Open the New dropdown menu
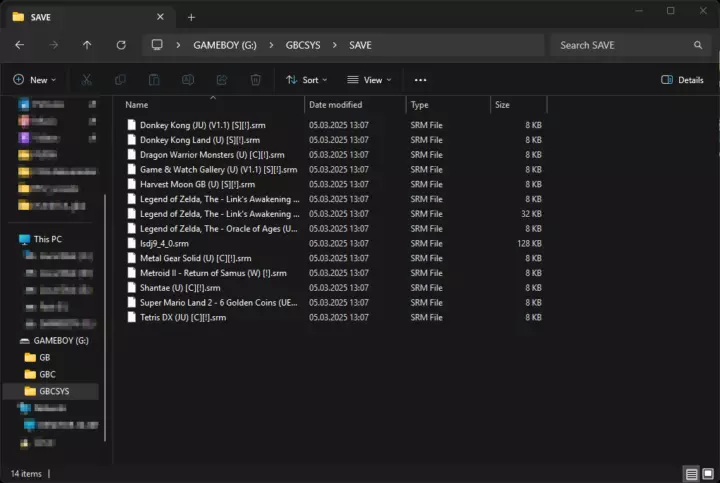The height and width of the screenshot is (483, 720). pos(35,80)
